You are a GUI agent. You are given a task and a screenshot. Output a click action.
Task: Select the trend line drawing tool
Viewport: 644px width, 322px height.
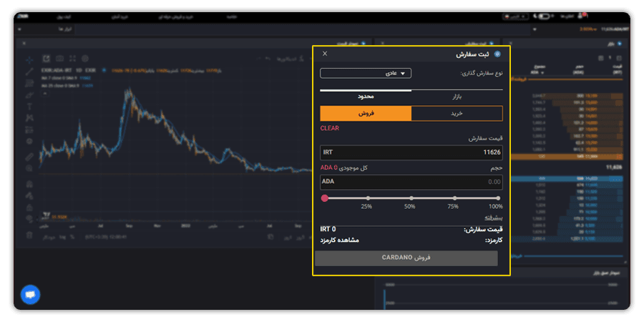click(x=29, y=72)
